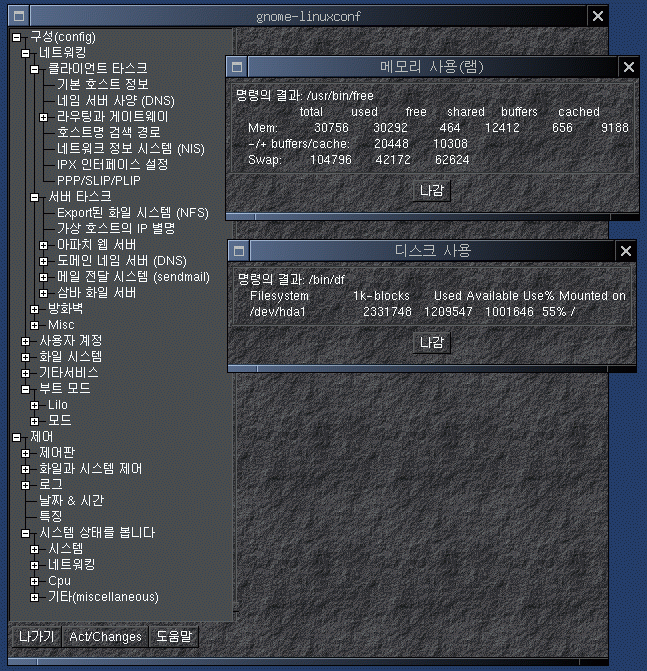Close the gnome-linuxconf main window

pos(598,16)
